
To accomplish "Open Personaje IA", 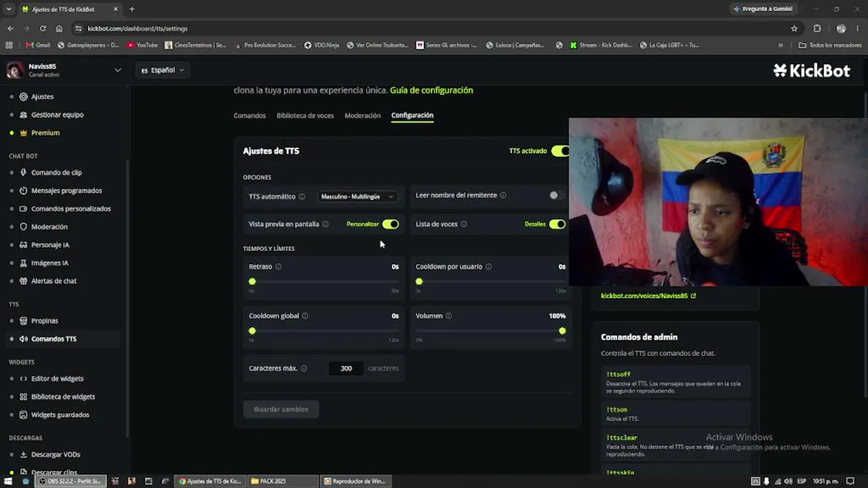I will tap(50, 245).
